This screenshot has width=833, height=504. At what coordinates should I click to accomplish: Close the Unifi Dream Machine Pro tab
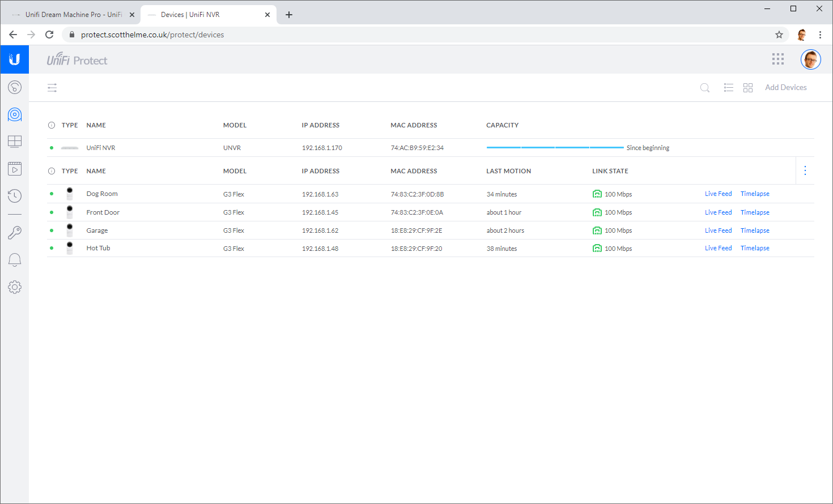132,15
